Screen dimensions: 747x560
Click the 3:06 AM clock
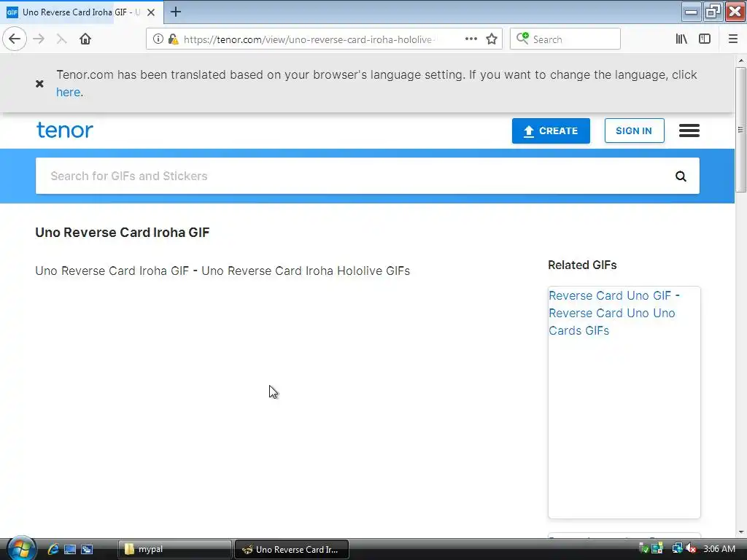pos(719,548)
